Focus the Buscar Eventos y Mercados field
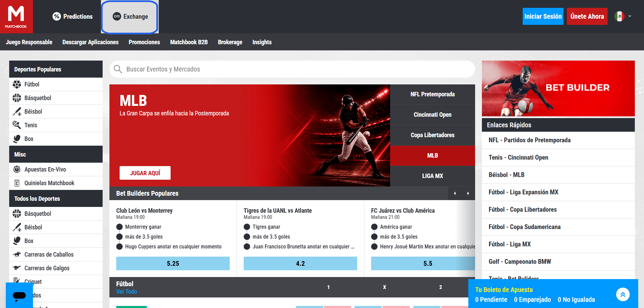This screenshot has height=308, width=644. point(292,69)
